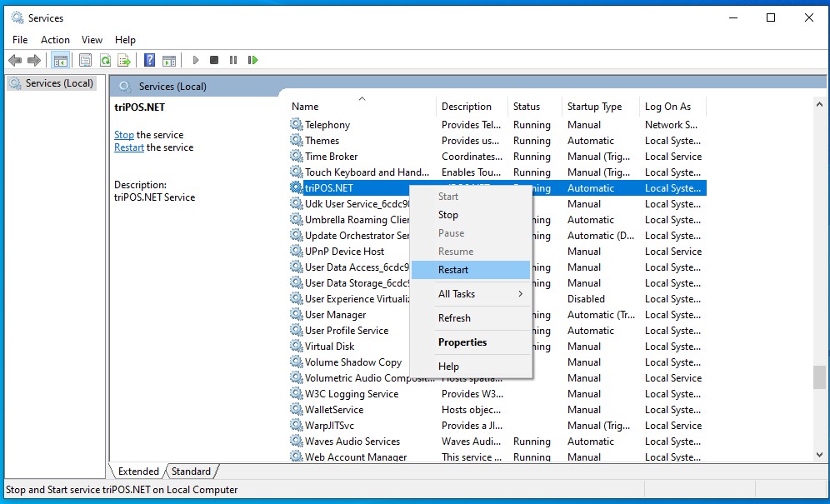Sort by the Startup Type column header

[601, 107]
